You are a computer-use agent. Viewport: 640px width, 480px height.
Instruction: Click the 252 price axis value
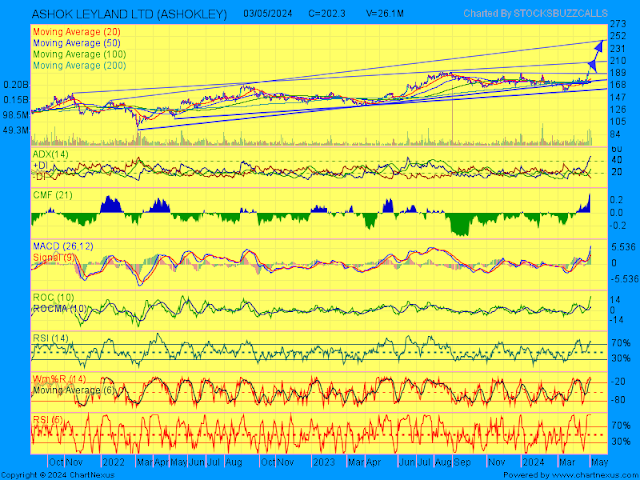[618, 36]
